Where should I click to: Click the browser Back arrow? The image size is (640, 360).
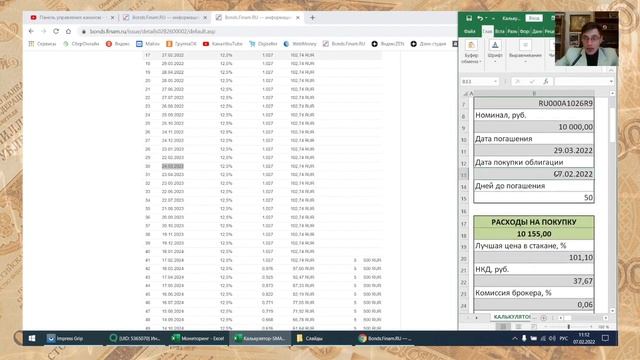[x=31, y=31]
